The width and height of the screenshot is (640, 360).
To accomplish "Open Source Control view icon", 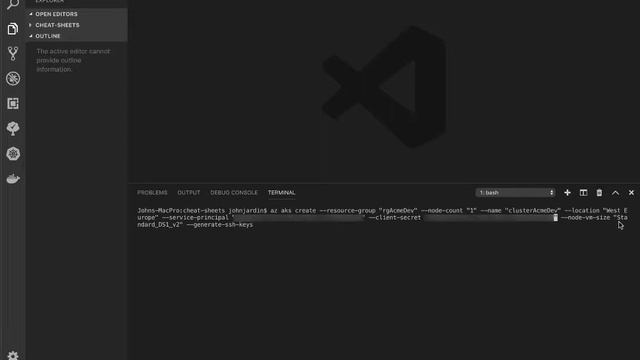I will 13,53.
